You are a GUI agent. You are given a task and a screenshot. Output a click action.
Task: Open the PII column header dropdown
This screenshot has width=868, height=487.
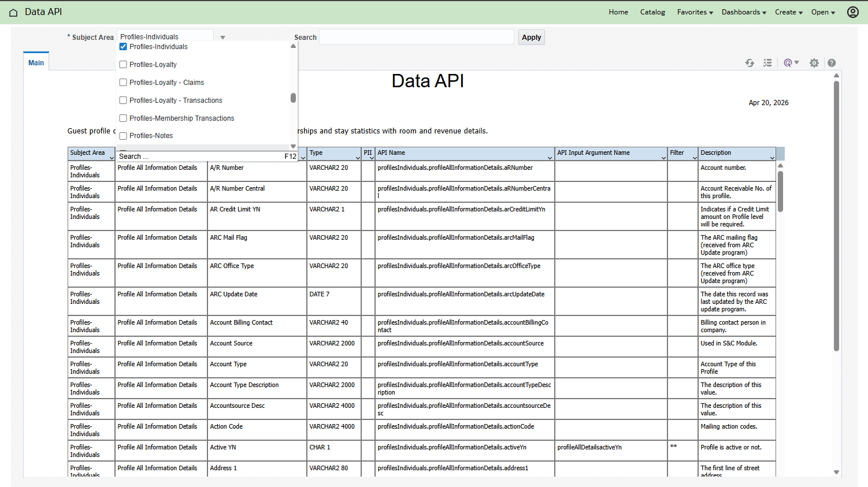click(x=371, y=158)
